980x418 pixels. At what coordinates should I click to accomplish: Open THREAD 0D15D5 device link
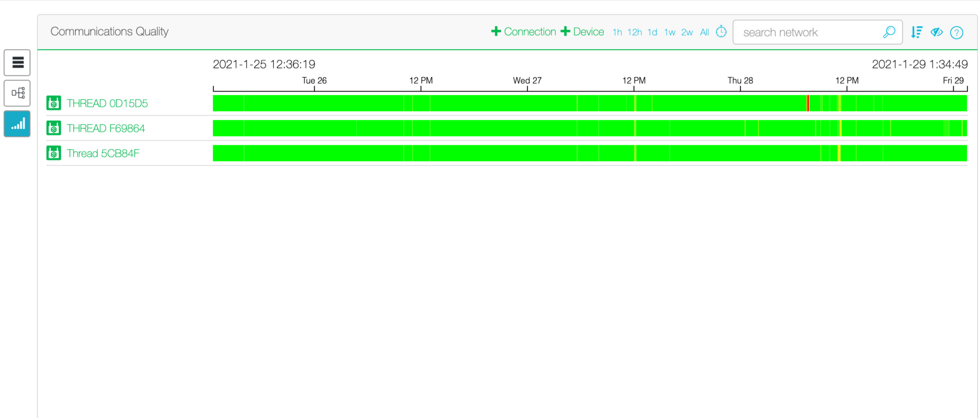[x=107, y=103]
